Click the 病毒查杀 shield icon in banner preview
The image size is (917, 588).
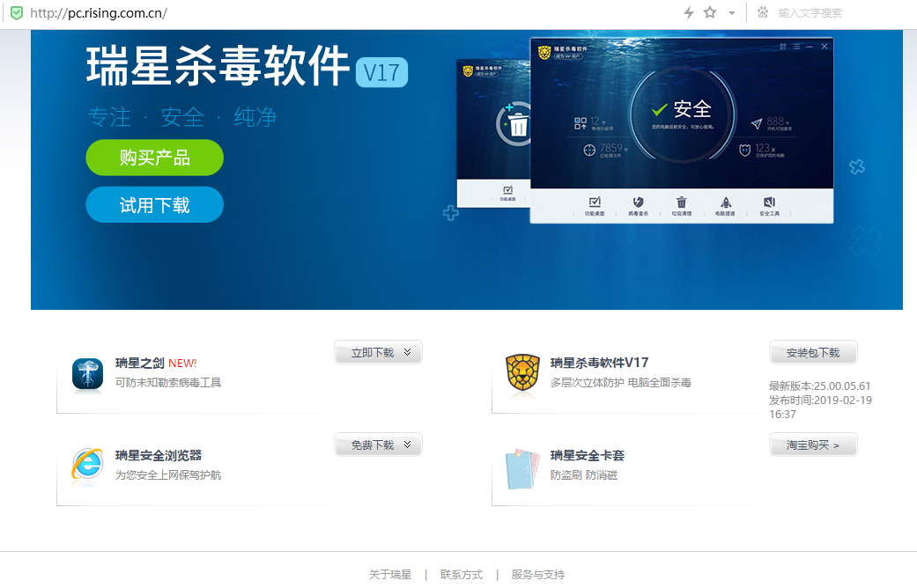tap(638, 202)
